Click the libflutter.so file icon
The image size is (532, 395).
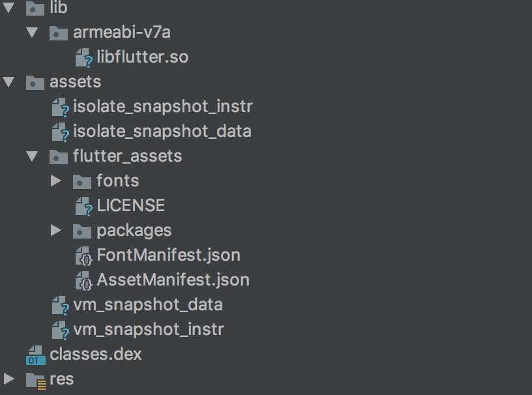tap(83, 58)
